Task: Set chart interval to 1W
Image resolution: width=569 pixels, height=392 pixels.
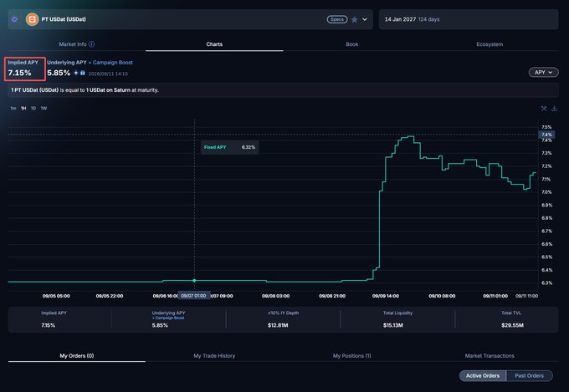Action: pos(44,109)
